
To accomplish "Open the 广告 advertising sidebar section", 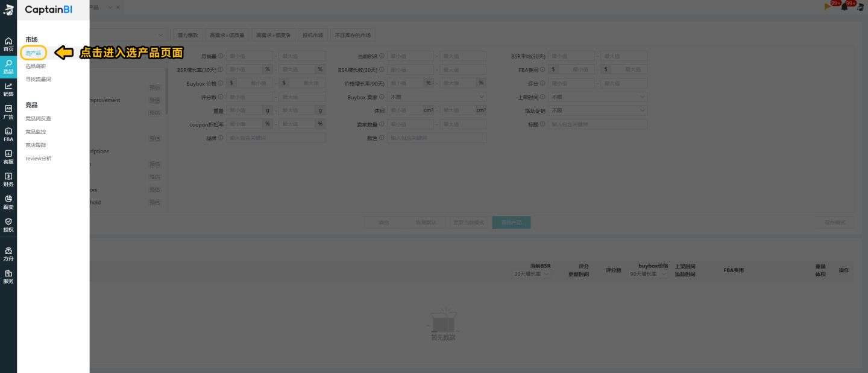I will click(x=8, y=112).
